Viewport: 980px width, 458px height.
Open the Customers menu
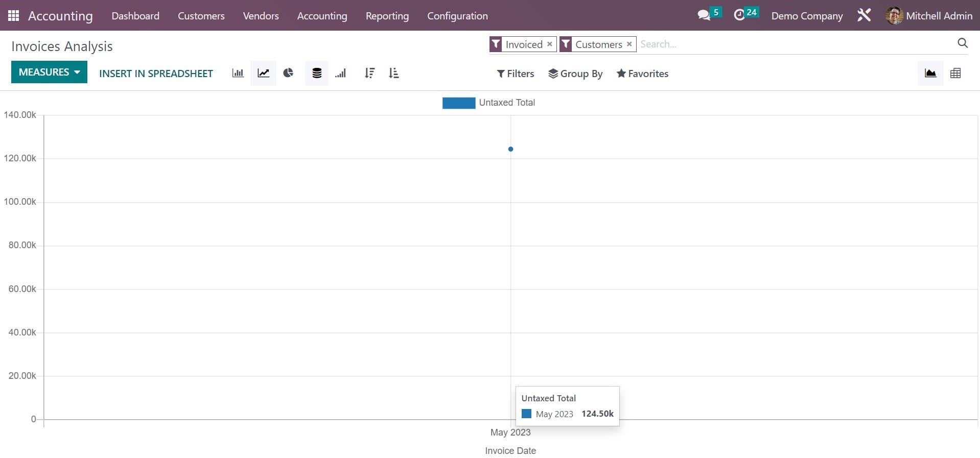pos(201,16)
